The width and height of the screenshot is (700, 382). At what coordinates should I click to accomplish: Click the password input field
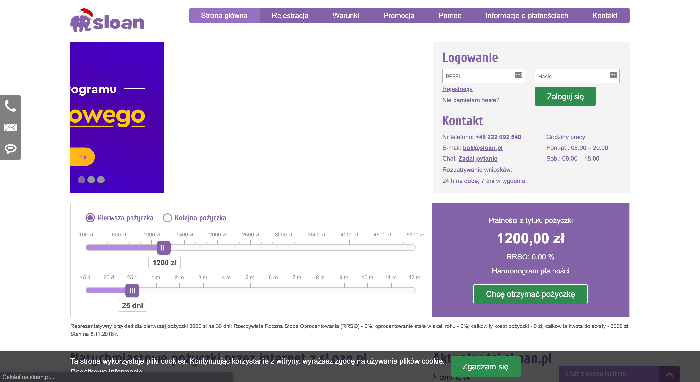pos(577,76)
